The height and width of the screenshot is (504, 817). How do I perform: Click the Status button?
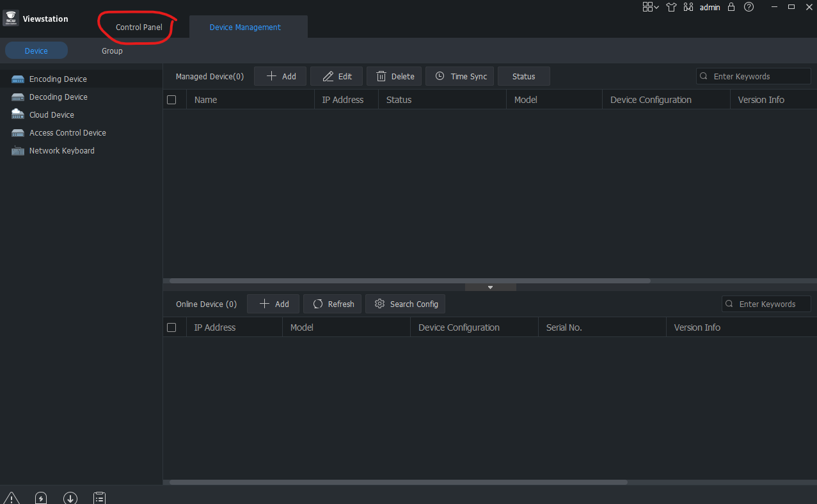click(524, 76)
